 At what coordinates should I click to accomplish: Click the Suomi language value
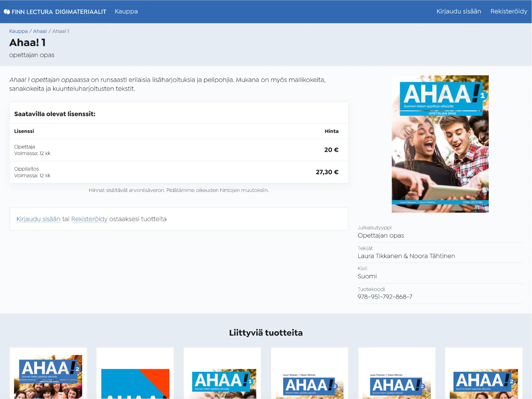tap(367, 276)
